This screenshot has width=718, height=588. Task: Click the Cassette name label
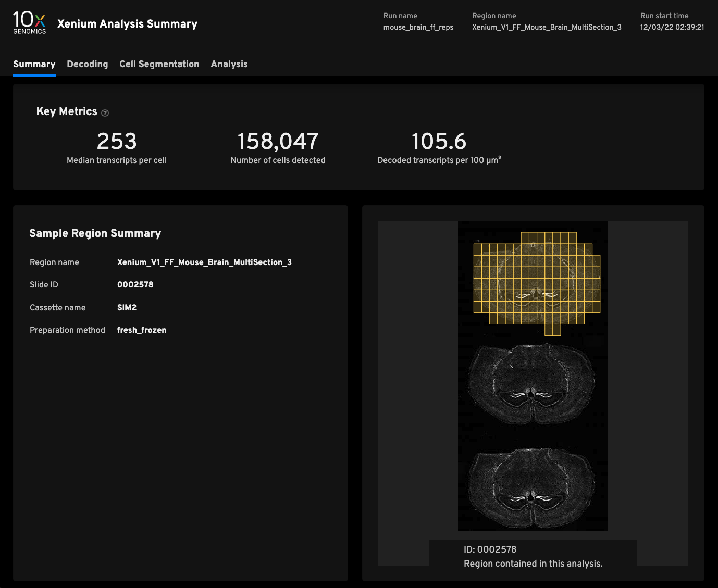coord(57,308)
